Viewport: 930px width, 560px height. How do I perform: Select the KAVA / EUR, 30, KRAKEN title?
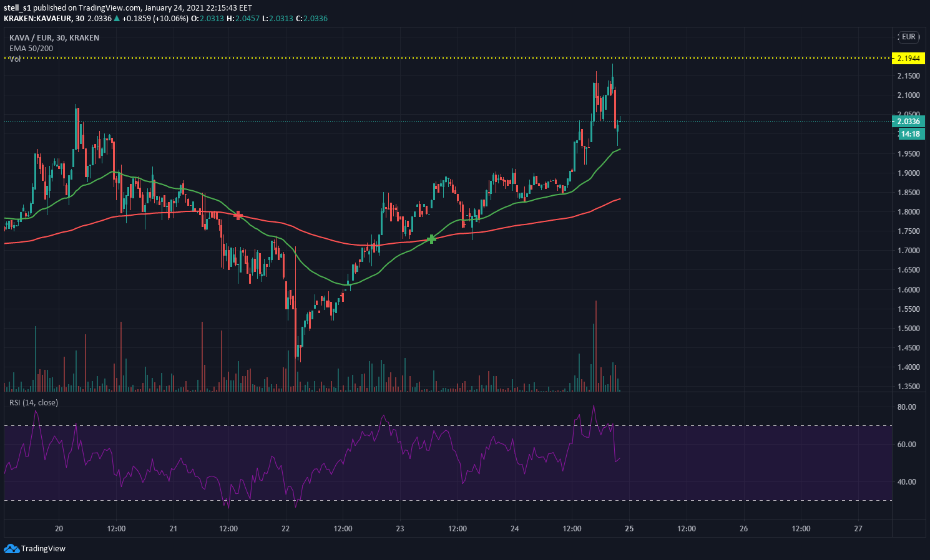tap(54, 38)
